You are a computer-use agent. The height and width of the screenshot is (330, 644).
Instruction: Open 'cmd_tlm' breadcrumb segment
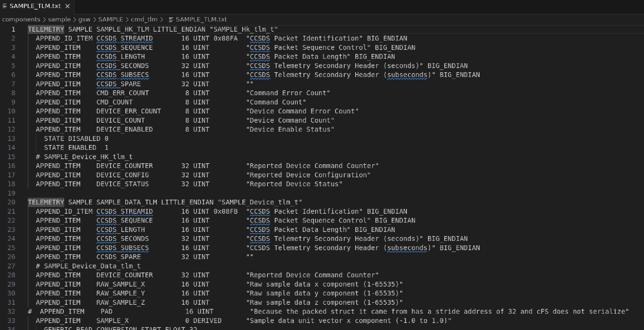144,19
